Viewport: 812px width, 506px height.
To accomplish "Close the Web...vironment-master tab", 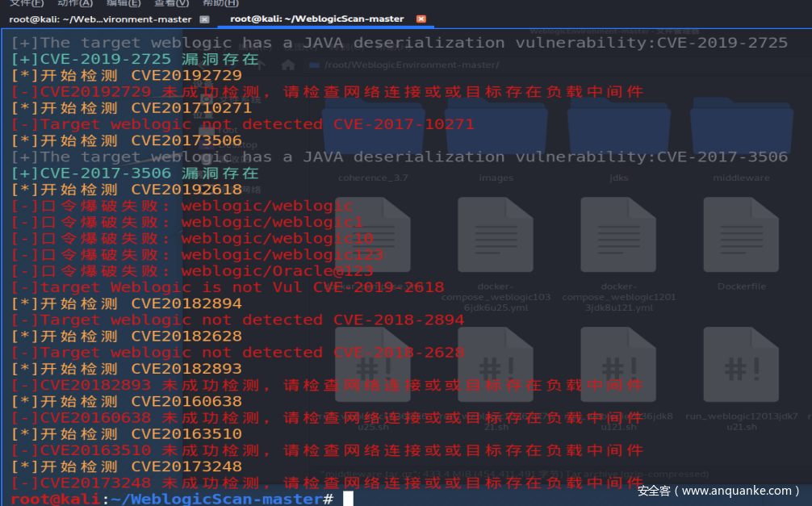I will [204, 19].
